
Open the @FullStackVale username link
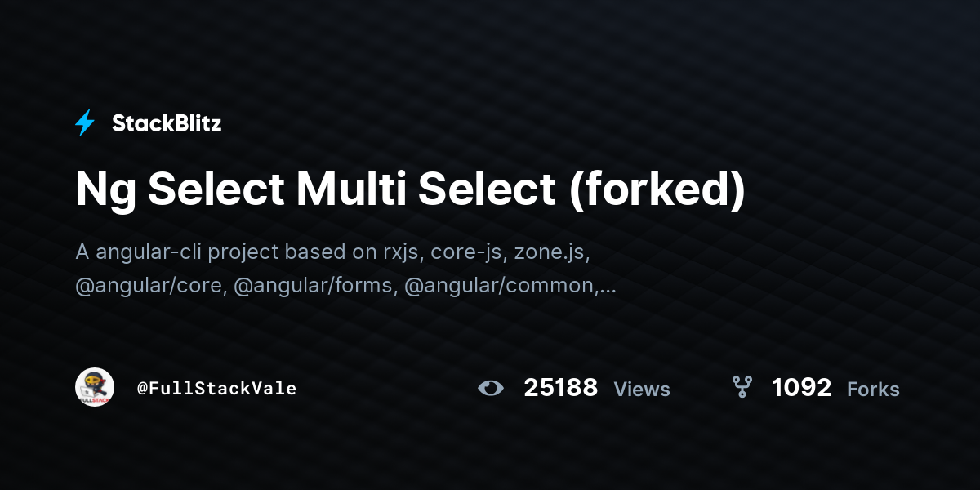coord(216,389)
